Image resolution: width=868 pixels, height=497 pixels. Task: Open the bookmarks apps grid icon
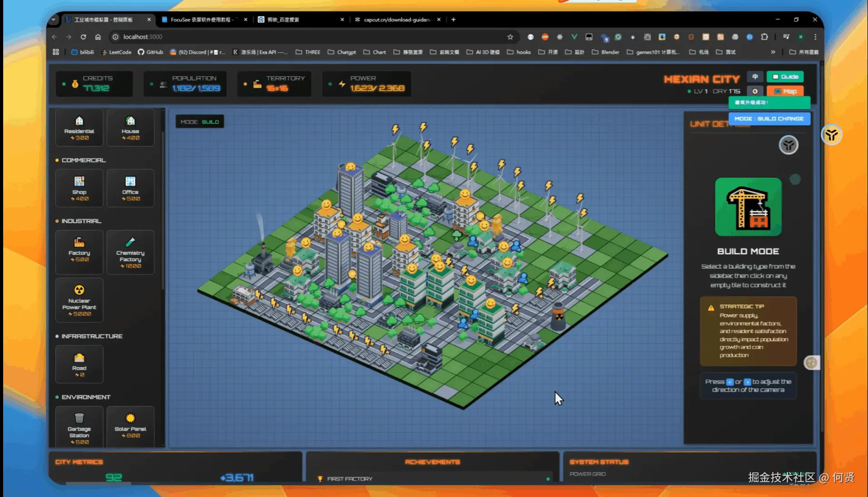pyautogui.click(x=56, y=52)
